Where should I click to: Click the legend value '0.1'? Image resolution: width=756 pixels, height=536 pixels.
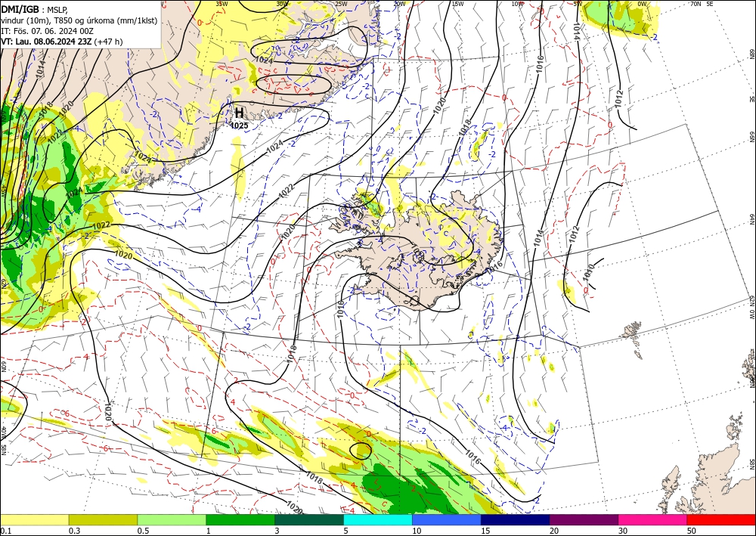5,531
